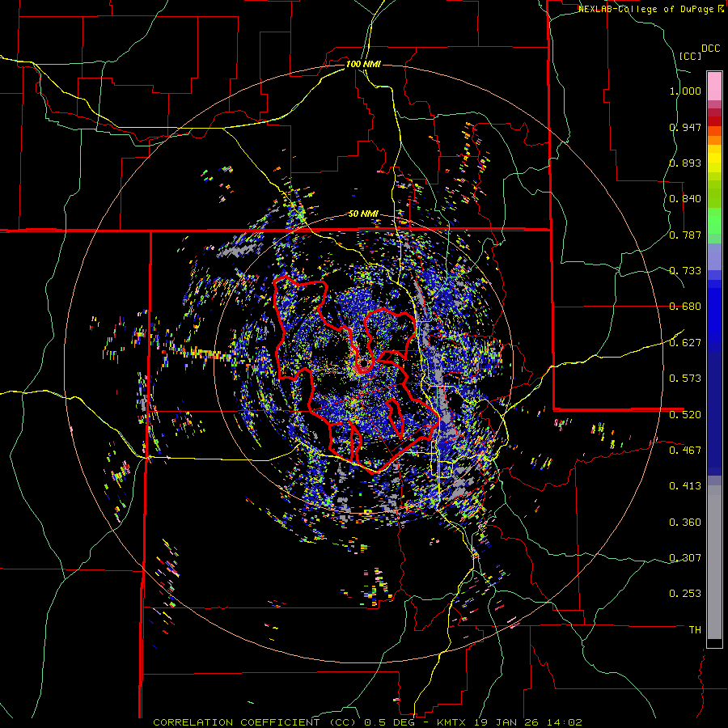Click the DCC label above the color bar

(710, 49)
